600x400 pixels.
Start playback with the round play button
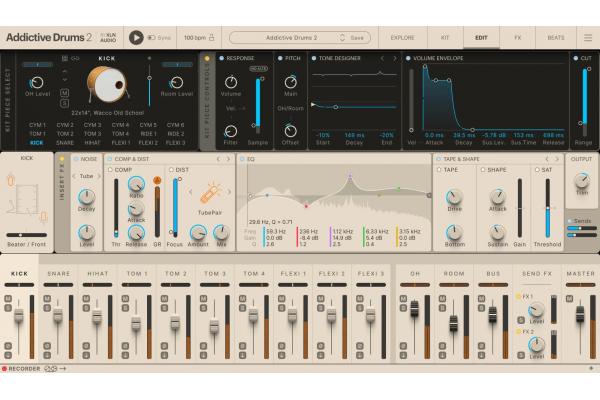[136, 38]
